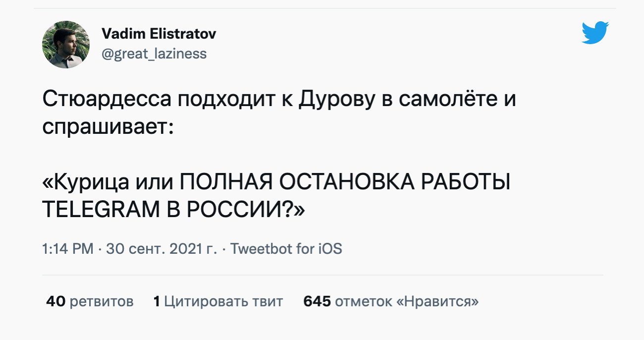Click the quote tweet count number 1
The width and height of the screenshot is (644, 340).
point(157,301)
